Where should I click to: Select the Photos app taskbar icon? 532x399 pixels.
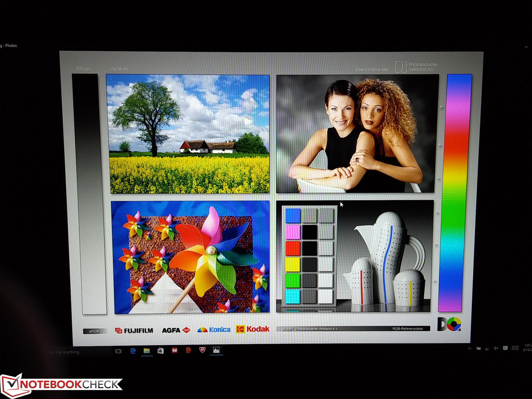point(216,350)
